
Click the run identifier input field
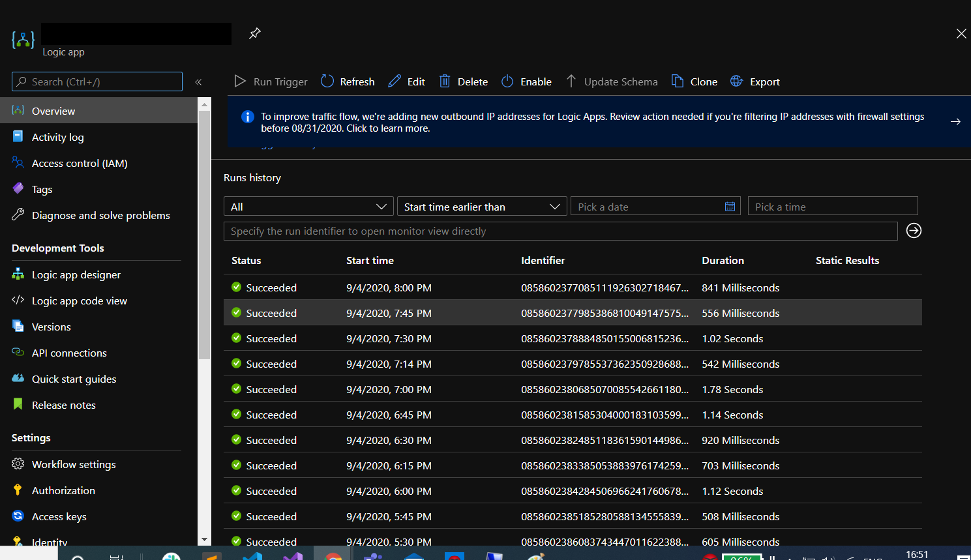(x=561, y=231)
